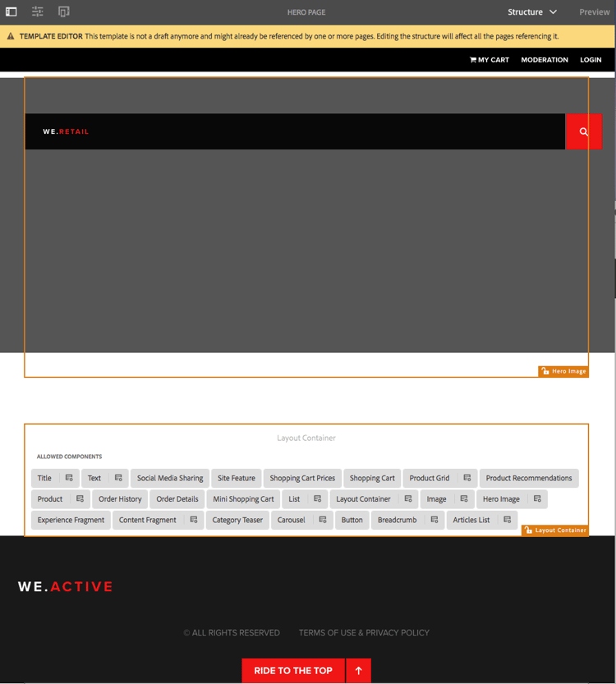Select the Product Recommendations component

click(x=529, y=478)
